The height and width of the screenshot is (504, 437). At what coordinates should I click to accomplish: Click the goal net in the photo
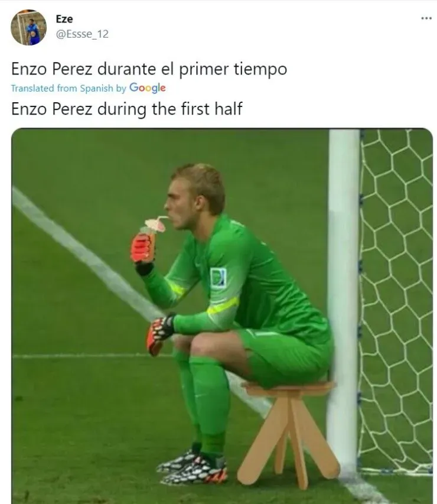point(396,302)
